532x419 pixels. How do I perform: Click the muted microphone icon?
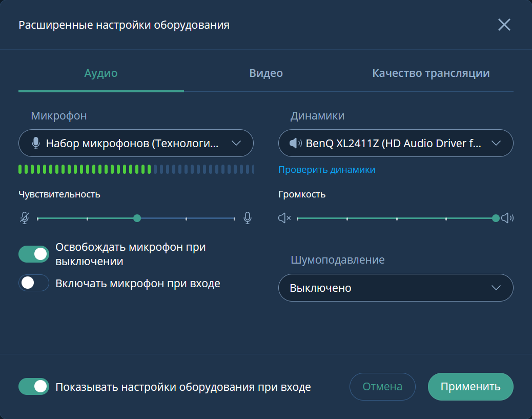[x=25, y=218]
